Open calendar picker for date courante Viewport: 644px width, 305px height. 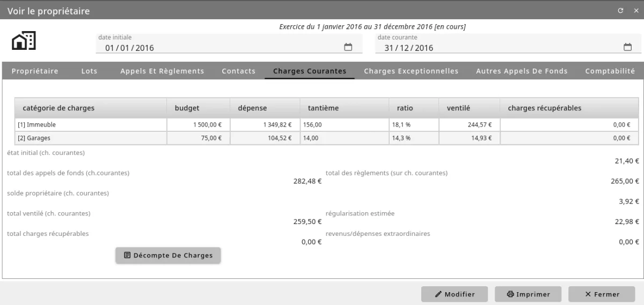coord(627,47)
